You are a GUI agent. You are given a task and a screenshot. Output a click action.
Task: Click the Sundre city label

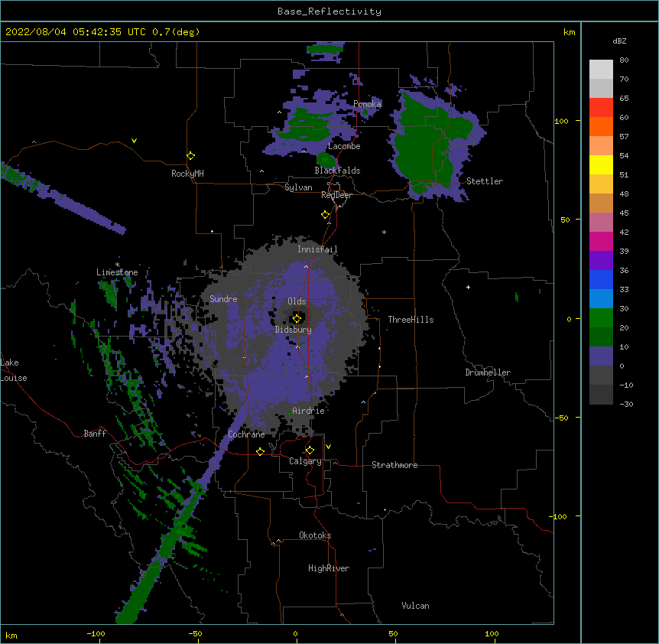[223, 299]
